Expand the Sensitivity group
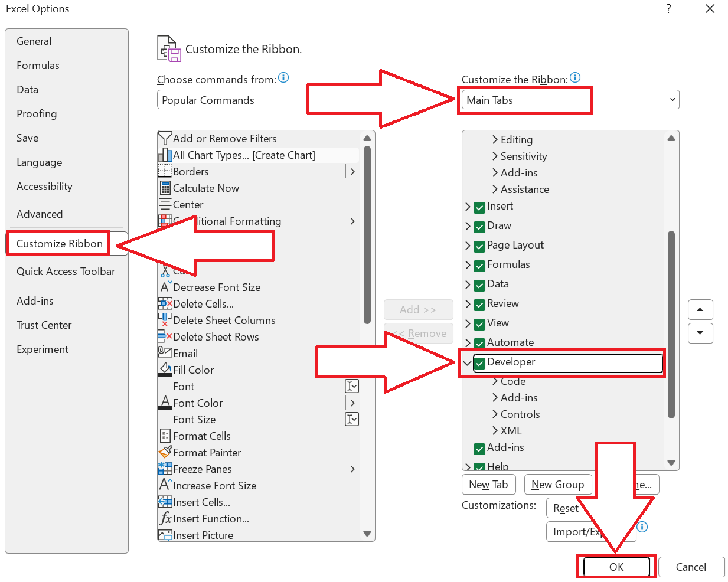Viewport: 728px width, 582px height. coord(495,156)
